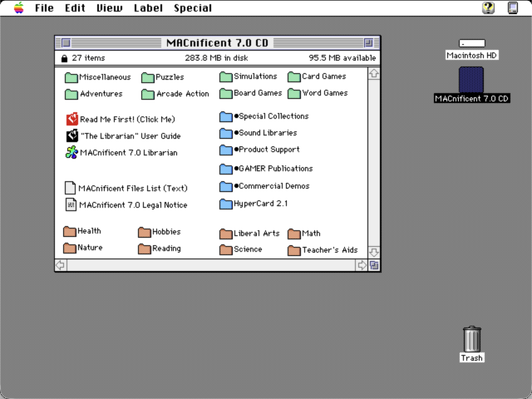The height and width of the screenshot is (399, 532).
Task: Open the Apple menu
Action: coord(19,7)
